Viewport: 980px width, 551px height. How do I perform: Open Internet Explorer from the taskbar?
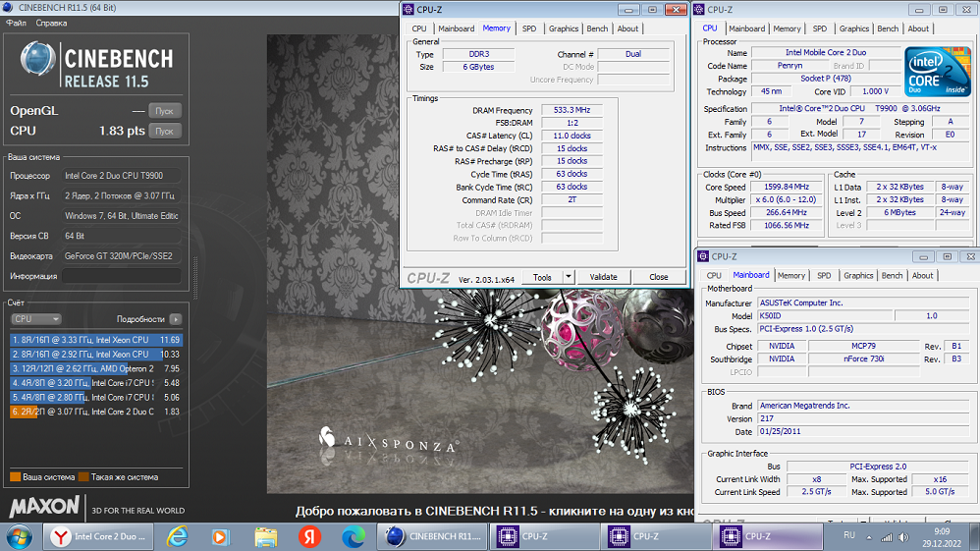(178, 536)
